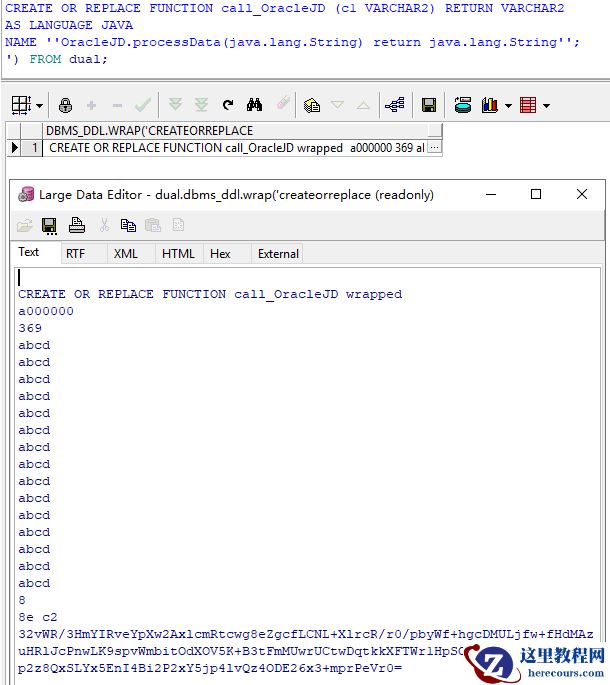The width and height of the screenshot is (610, 685).
Task: Open the bar chart icon
Action: [490, 105]
